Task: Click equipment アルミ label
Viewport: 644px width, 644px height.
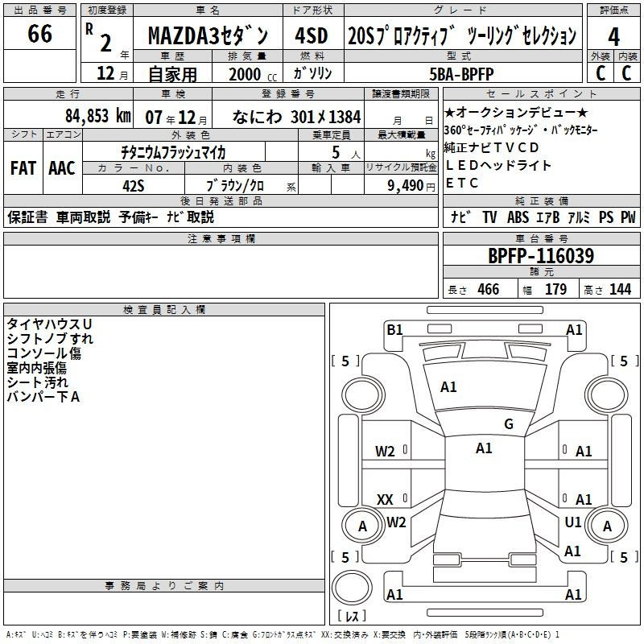Action: pyautogui.click(x=579, y=217)
